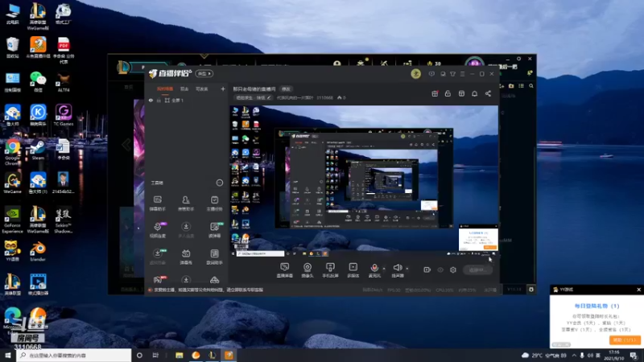Add a live screen capture source

(285, 270)
